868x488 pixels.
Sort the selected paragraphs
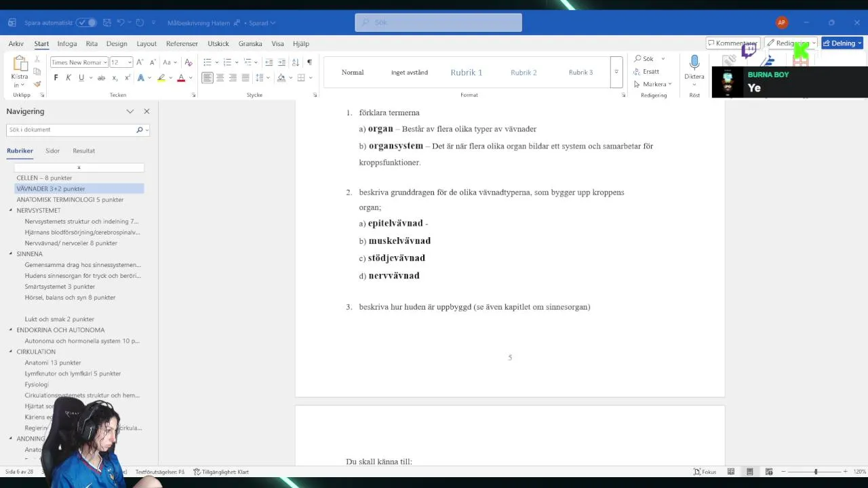296,62
